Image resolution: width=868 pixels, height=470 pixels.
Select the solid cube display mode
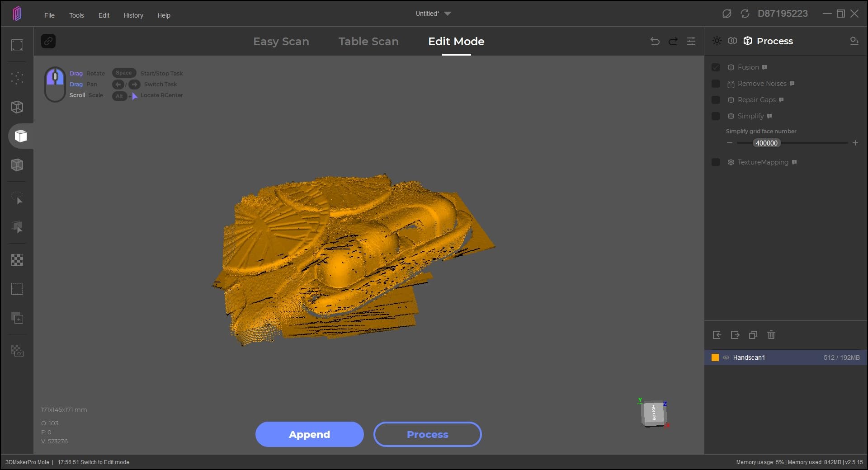pyautogui.click(x=20, y=136)
